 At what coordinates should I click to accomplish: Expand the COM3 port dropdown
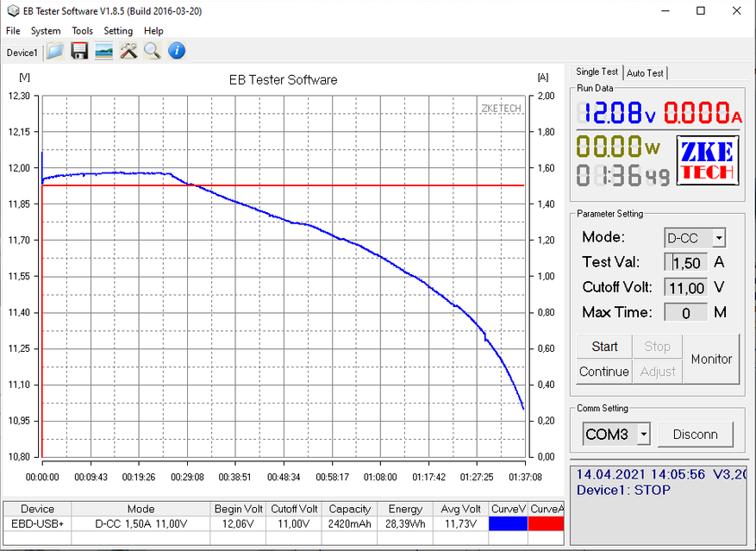tap(643, 435)
